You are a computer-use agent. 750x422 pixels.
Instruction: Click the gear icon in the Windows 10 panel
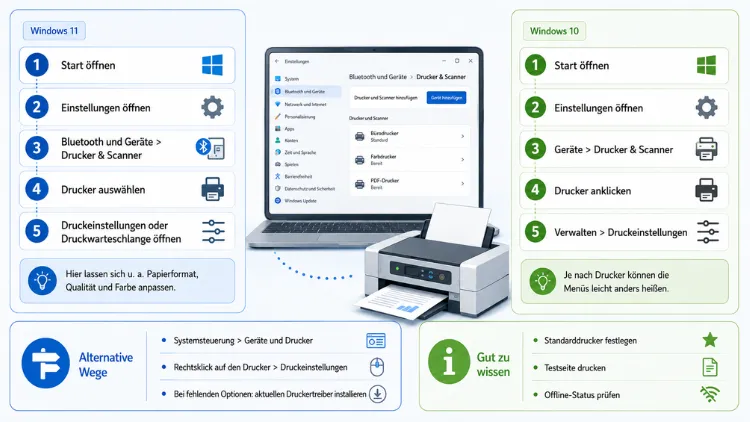[x=706, y=108]
